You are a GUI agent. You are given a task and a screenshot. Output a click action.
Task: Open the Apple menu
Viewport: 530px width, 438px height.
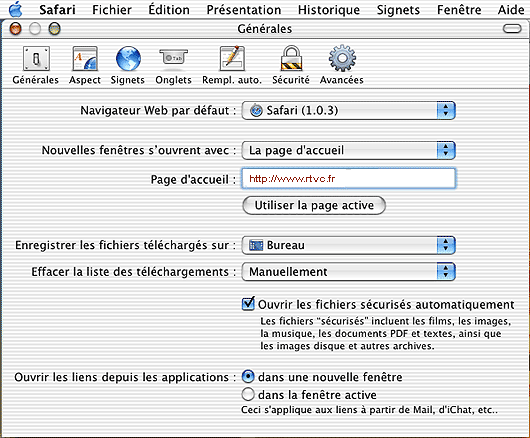[x=16, y=9]
